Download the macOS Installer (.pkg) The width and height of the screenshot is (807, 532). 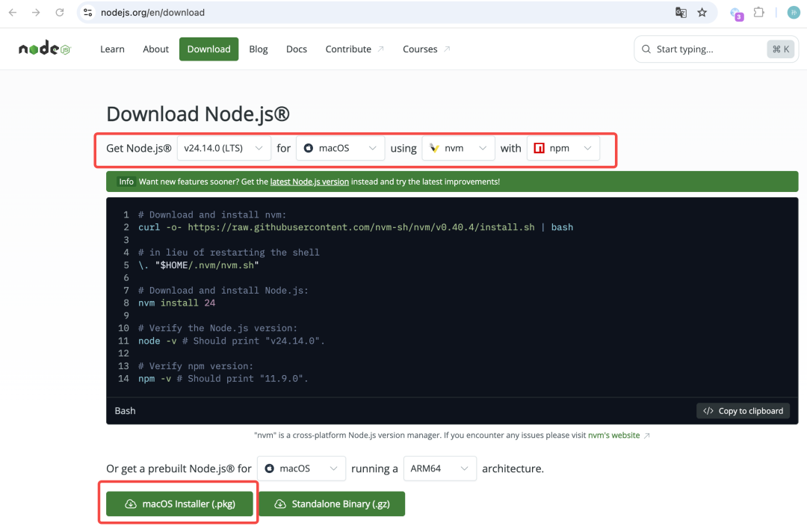click(x=180, y=504)
